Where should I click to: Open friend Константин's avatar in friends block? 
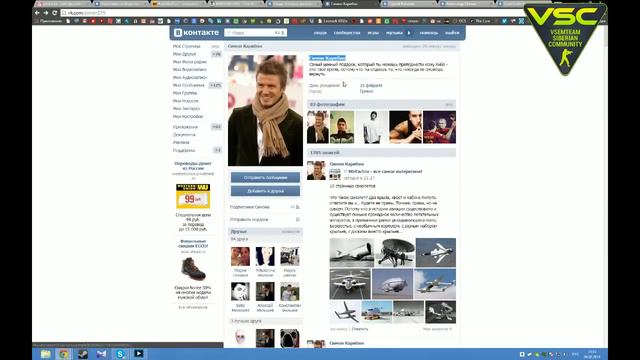click(290, 292)
